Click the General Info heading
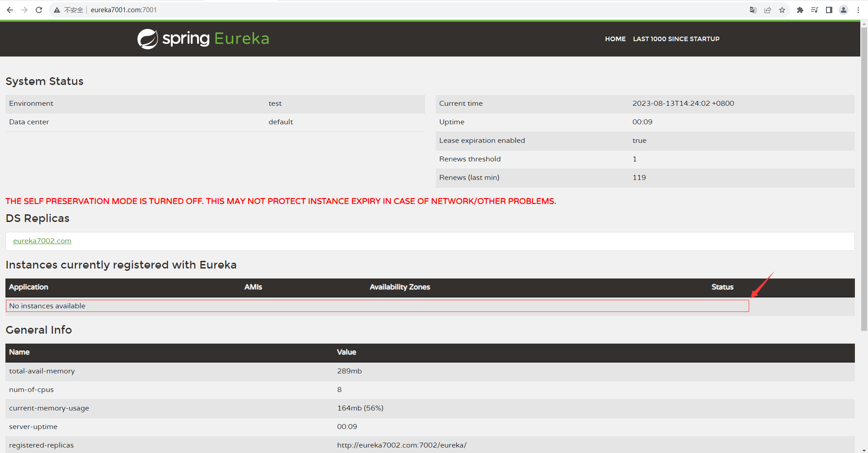This screenshot has width=868, height=453. (x=38, y=330)
